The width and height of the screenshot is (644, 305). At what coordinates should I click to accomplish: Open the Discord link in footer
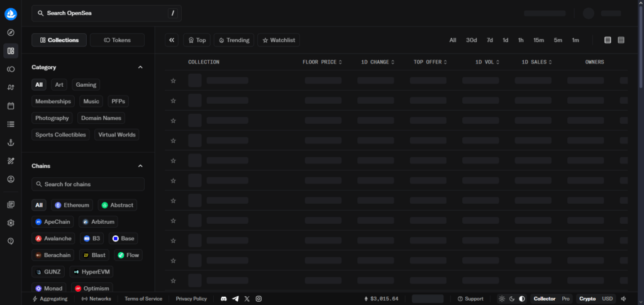[x=224, y=299]
